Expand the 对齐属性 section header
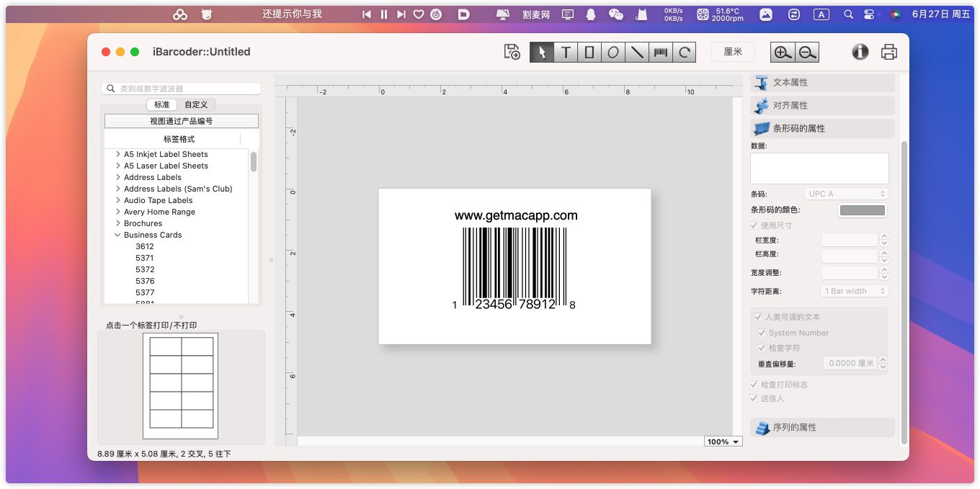This screenshot has width=980, height=489. click(x=823, y=106)
